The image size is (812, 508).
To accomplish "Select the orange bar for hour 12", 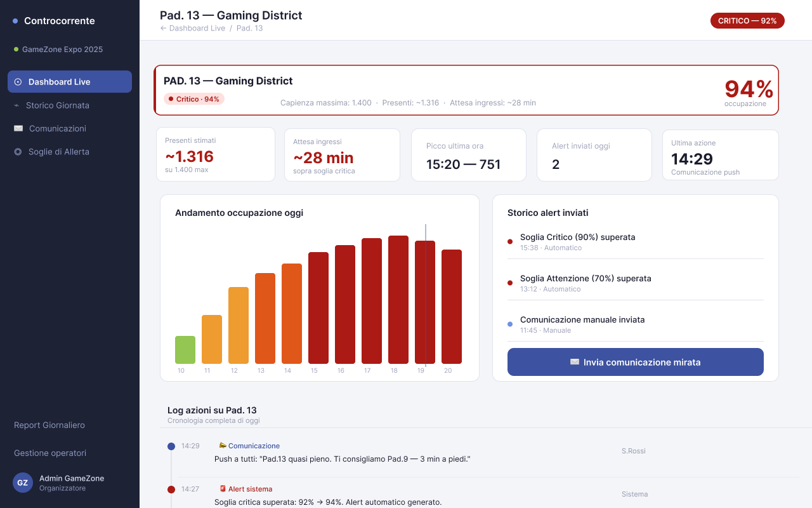I will coord(239,325).
